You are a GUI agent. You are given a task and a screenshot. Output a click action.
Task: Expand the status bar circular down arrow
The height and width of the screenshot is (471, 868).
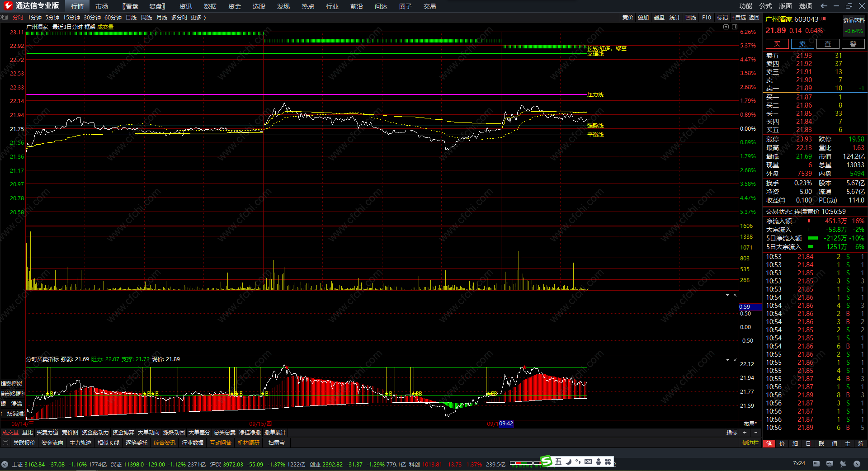point(5,464)
